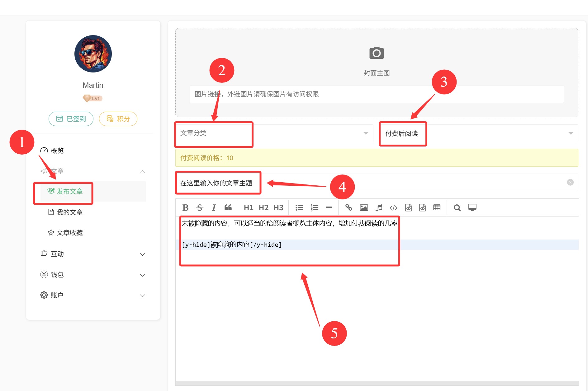The image size is (588, 391).
Task: Insert an unordered bullet list
Action: click(299, 207)
